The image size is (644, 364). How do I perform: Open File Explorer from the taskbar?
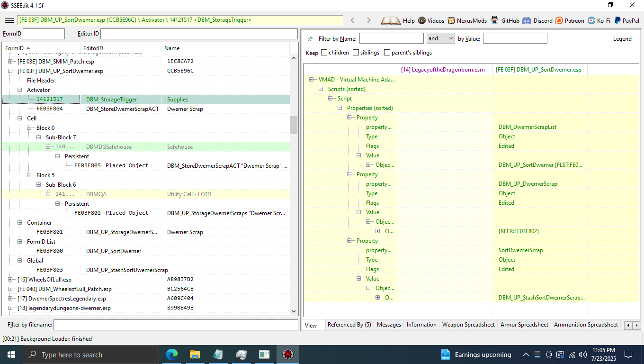tap(195, 355)
